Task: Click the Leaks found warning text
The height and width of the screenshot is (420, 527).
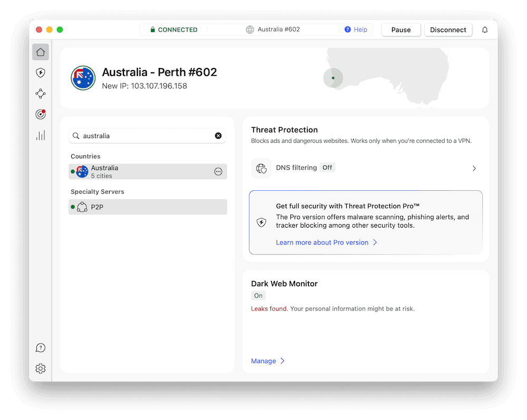Action: [x=269, y=308]
